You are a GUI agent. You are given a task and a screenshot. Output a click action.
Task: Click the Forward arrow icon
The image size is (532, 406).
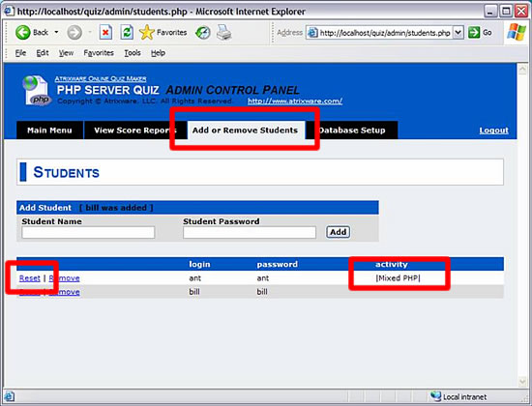[74, 33]
